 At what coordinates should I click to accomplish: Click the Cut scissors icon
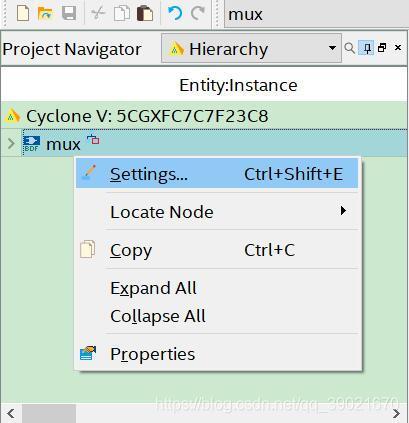click(x=98, y=14)
